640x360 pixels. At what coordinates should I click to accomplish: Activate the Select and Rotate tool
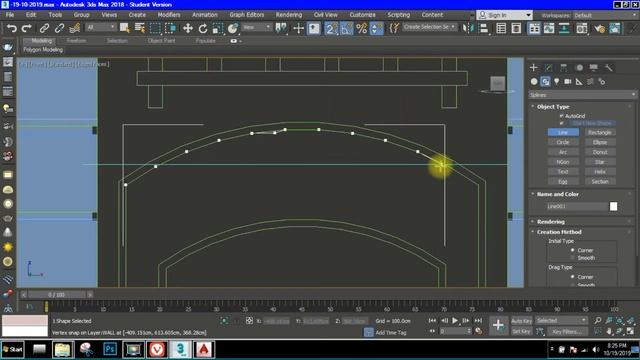pos(203,28)
